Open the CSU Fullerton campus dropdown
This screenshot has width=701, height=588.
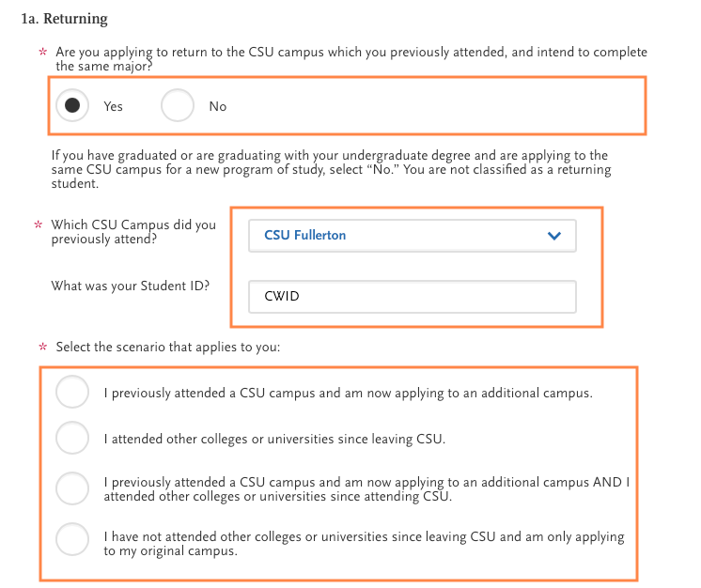412,236
